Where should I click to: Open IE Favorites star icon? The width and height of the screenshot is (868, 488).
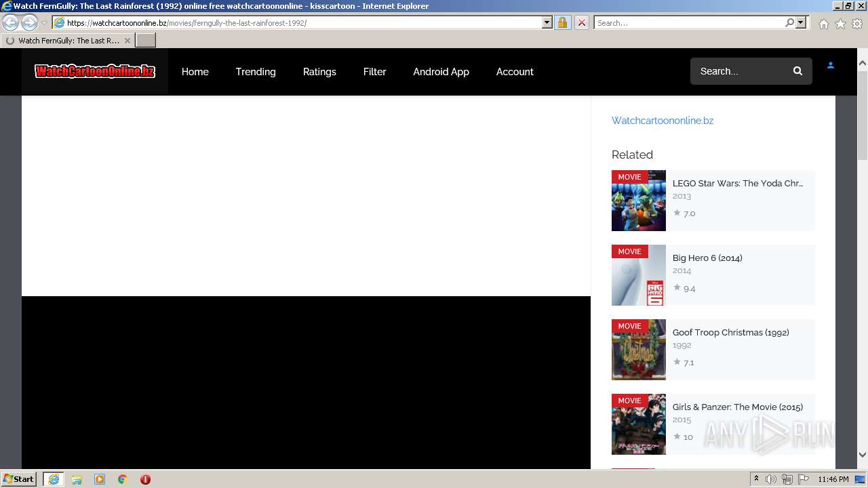[840, 24]
